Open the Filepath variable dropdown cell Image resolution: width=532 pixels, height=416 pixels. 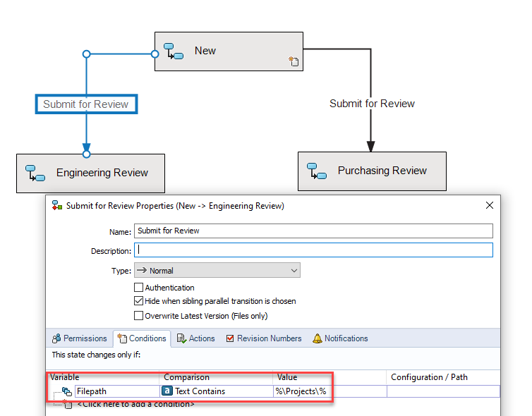tap(117, 391)
